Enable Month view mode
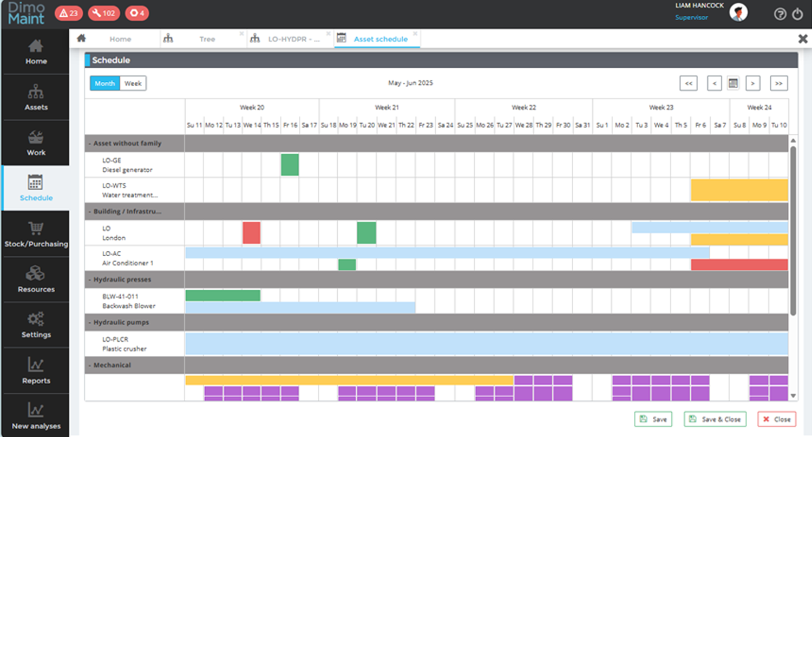This screenshot has width=812, height=650. click(x=104, y=83)
